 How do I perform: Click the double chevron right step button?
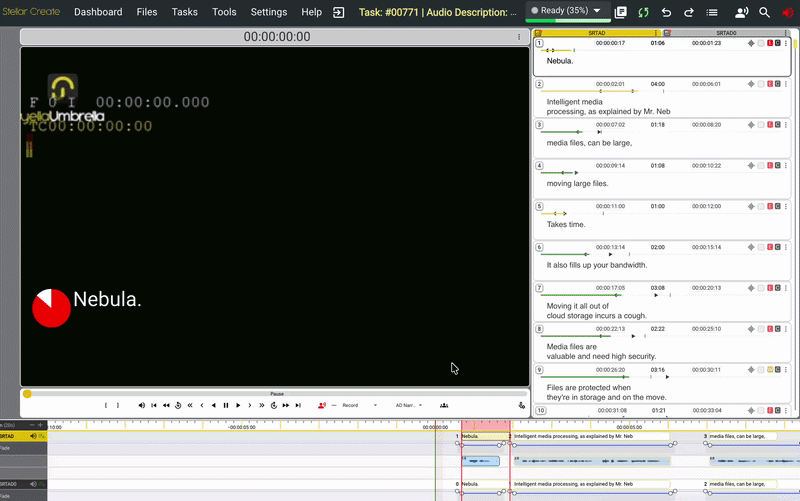coord(261,406)
